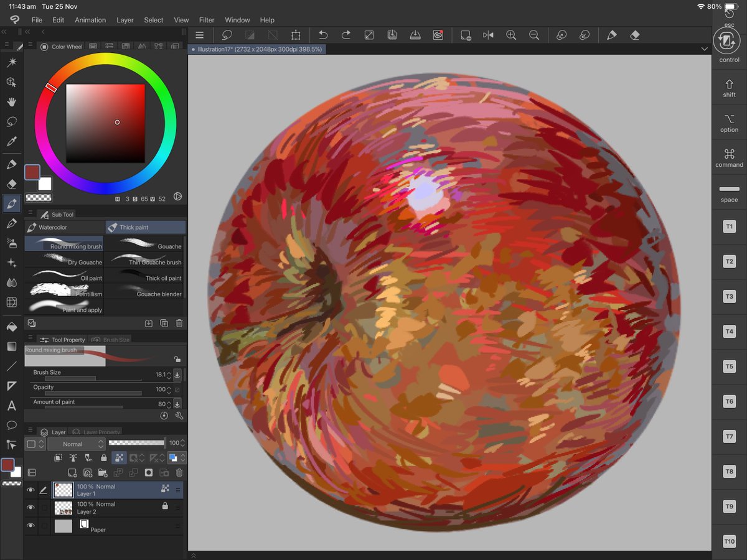Screen dimensions: 747x560
Task: Toggle Lock transparent pixels for layer
Action: coord(118,458)
